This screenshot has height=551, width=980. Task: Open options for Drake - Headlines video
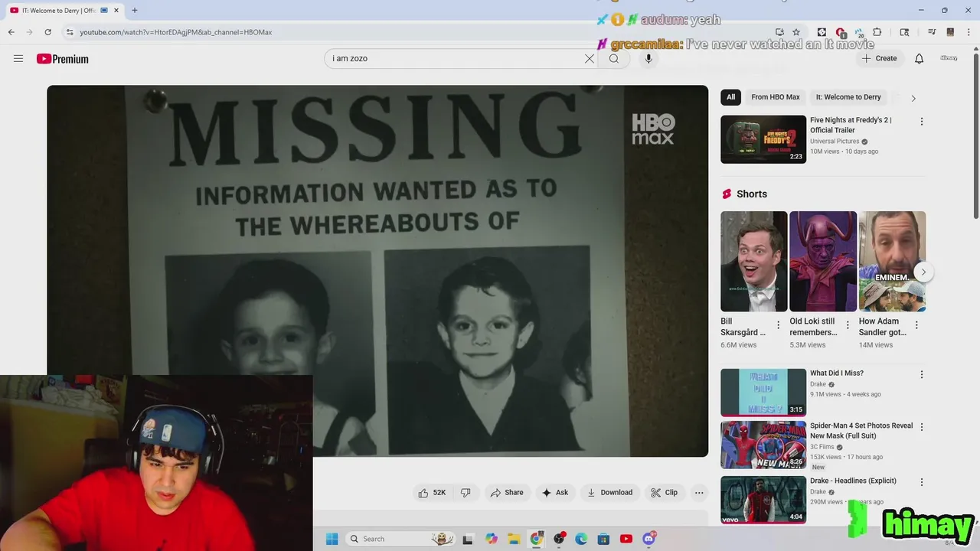(922, 482)
